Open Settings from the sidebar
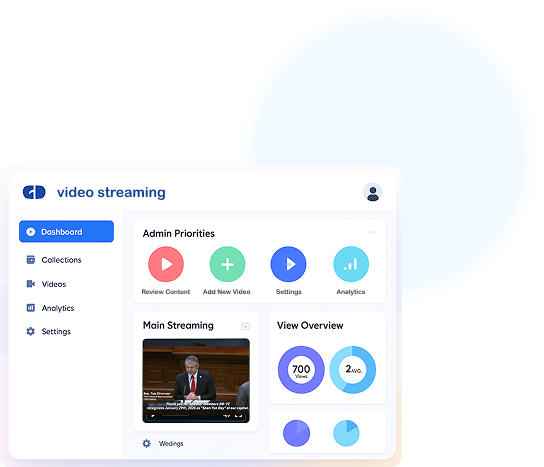The height and width of the screenshot is (467, 544). click(x=49, y=331)
